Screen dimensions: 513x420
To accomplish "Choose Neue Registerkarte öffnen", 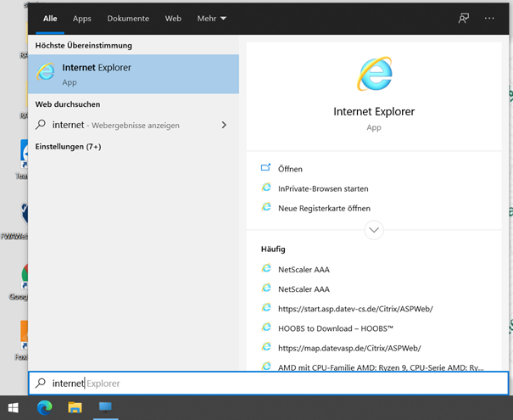I will 324,208.
